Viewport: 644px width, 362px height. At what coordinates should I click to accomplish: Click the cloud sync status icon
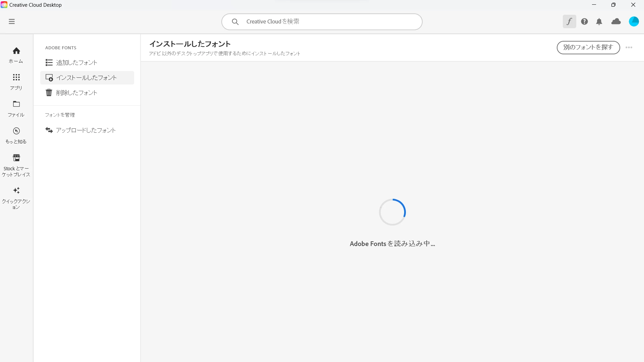pyautogui.click(x=616, y=21)
